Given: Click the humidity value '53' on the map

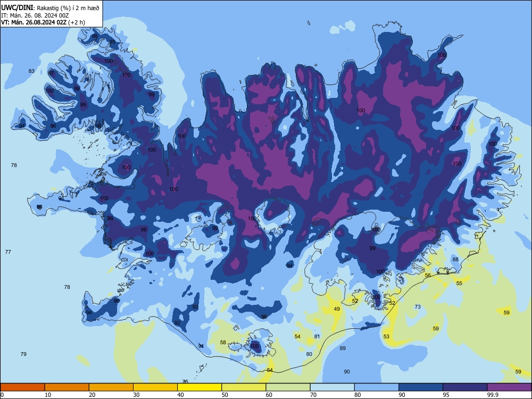Looking at the screenshot, I should coord(386,337).
